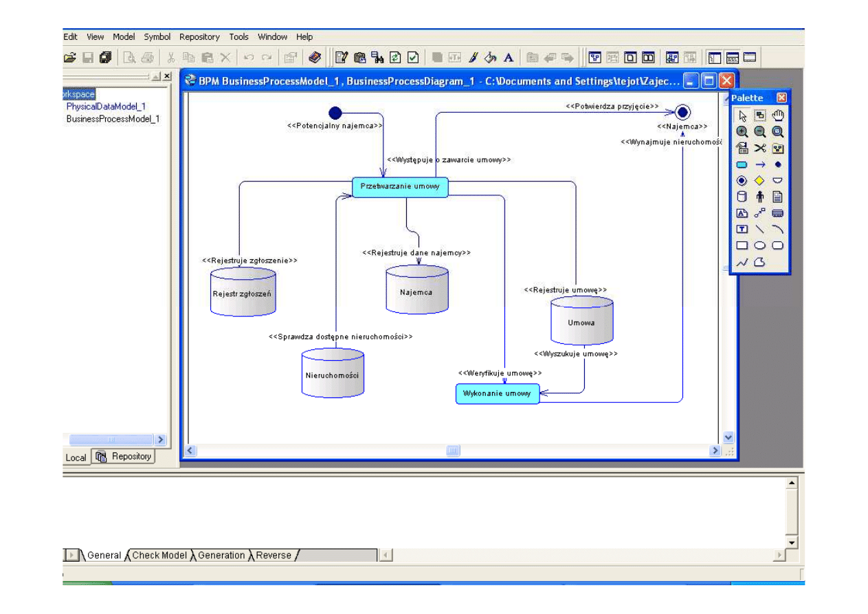Select the yellow Decision diamond tool
Screen dimensions: 868x614
coord(759,181)
